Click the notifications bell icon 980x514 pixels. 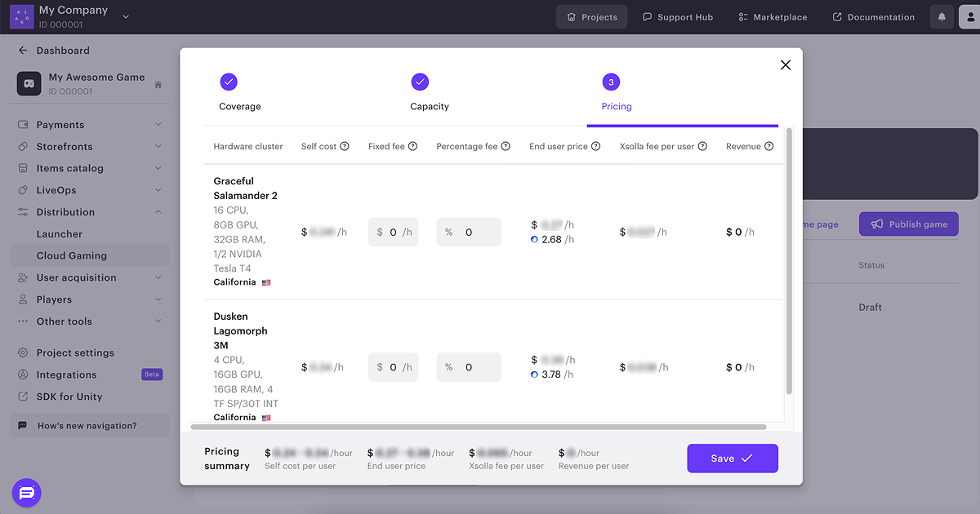point(942,17)
